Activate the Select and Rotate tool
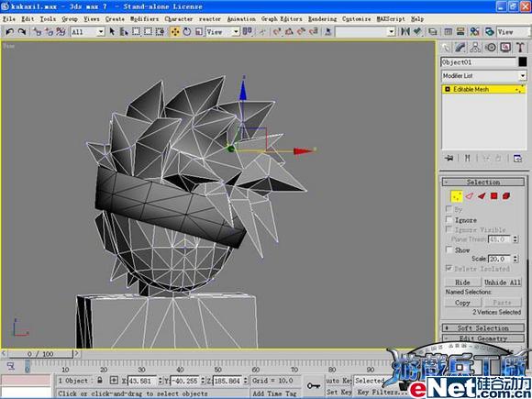 coord(187,31)
